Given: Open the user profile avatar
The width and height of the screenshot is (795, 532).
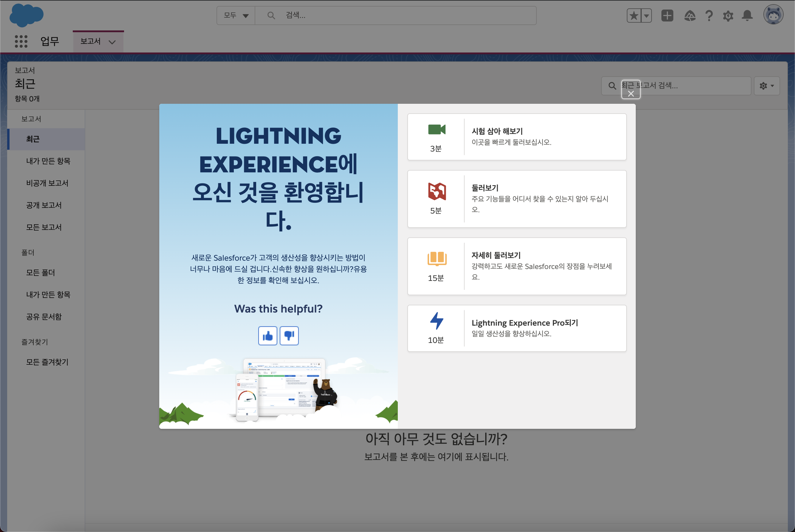Looking at the screenshot, I should coord(773,15).
